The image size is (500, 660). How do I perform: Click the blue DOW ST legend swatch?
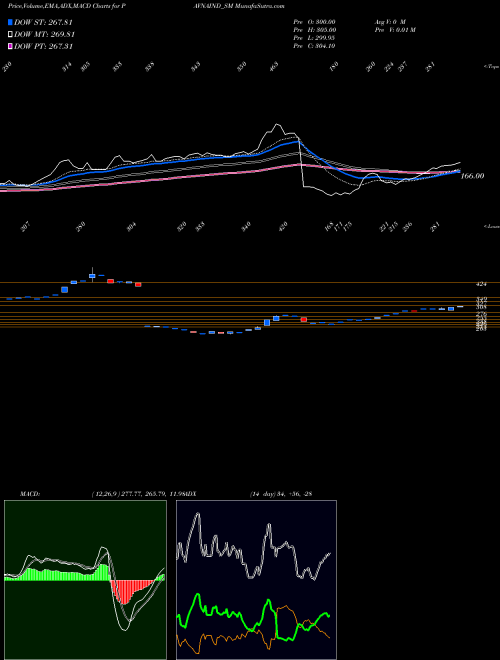tap(10, 22)
